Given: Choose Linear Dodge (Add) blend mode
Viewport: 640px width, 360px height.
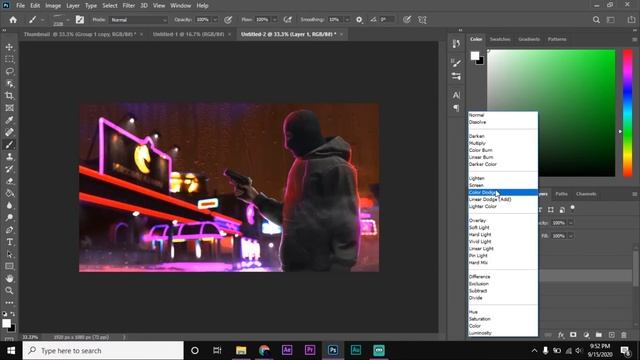Looking at the screenshot, I should 503,199.
